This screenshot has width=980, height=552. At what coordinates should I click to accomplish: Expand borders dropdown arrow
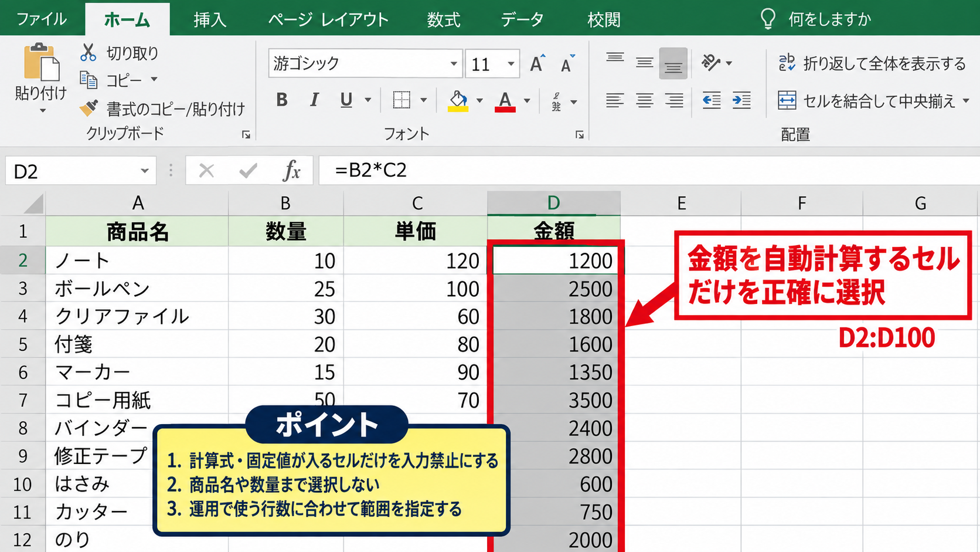(x=424, y=100)
